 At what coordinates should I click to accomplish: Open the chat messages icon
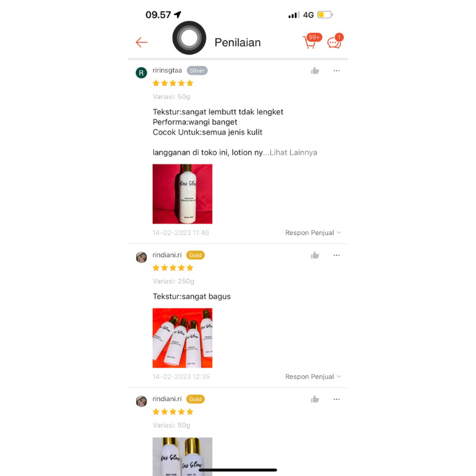tap(335, 41)
